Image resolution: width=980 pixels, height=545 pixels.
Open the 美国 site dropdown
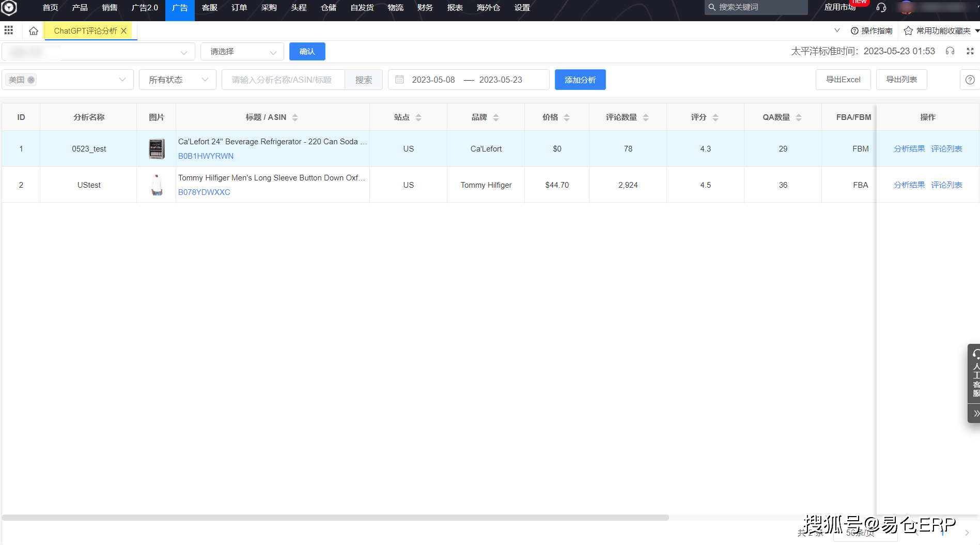pyautogui.click(x=68, y=80)
